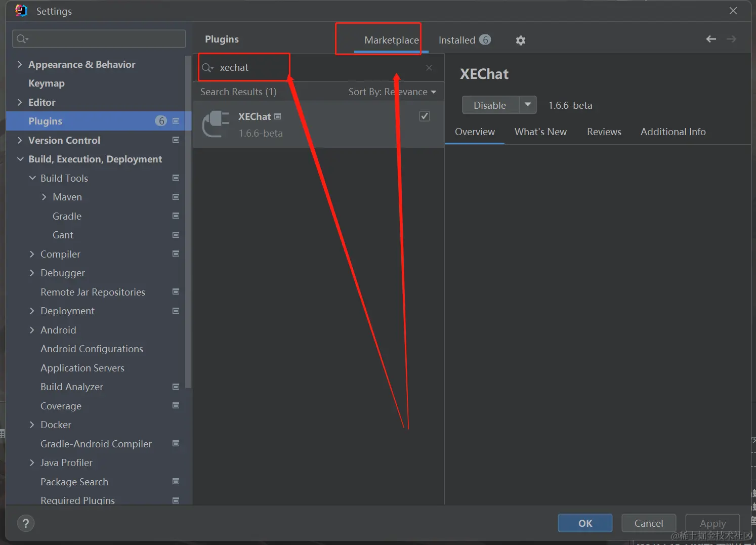This screenshot has height=545, width=756.
Task: Uncheck the XEChat enabled checkbox
Action: point(425,116)
